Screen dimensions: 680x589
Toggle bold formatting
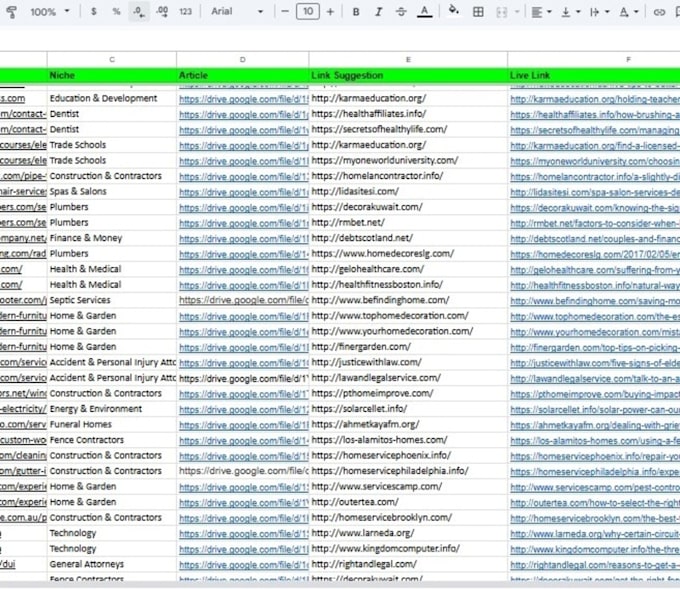356,12
